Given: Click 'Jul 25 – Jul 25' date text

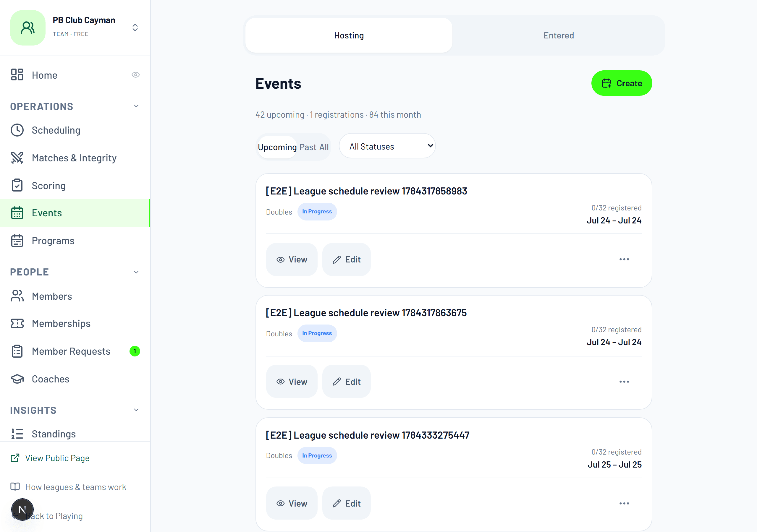Looking at the screenshot, I should 614,464.
